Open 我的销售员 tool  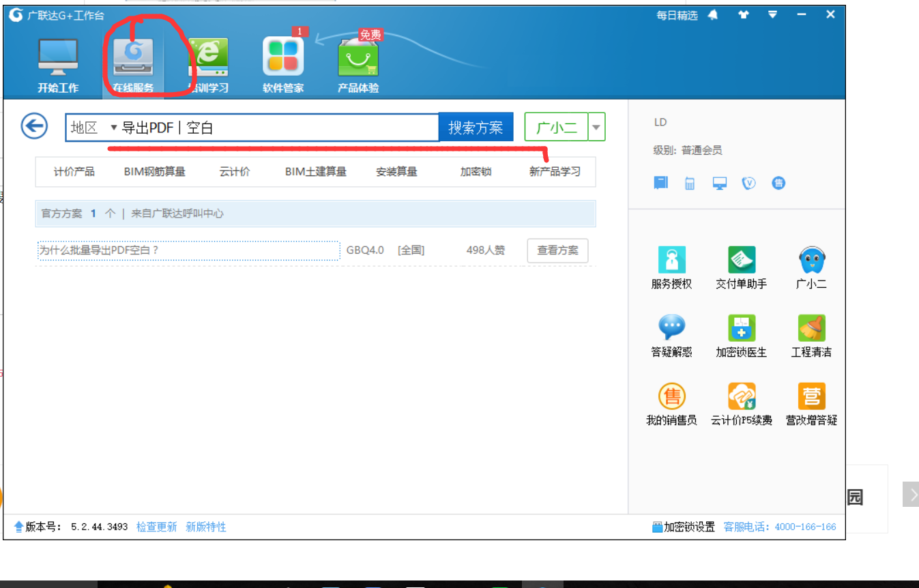[671, 404]
